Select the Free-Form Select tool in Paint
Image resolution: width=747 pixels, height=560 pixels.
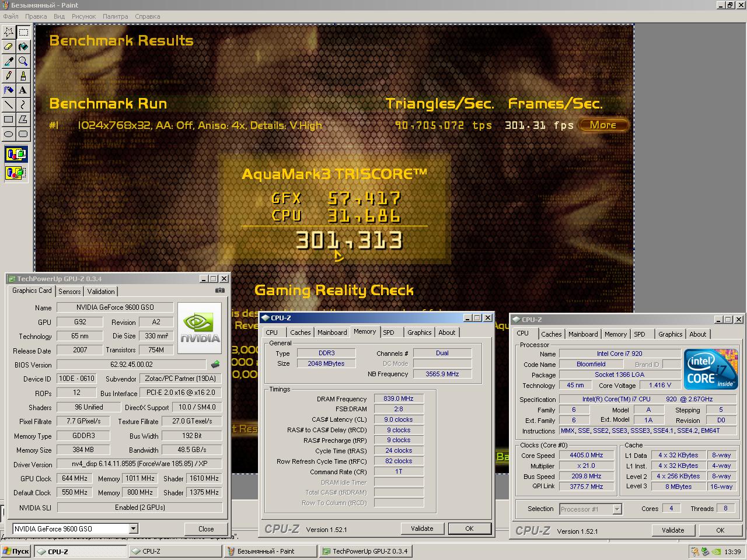pyautogui.click(x=9, y=32)
